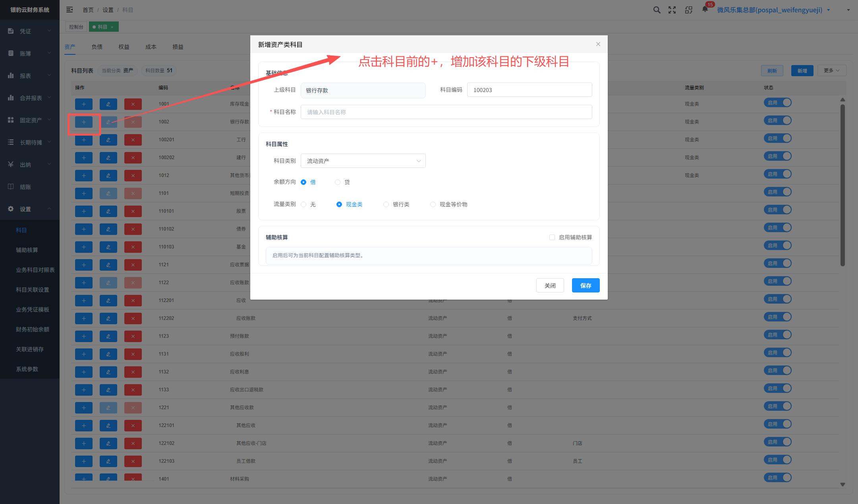Expand the 更多 dropdown button
The height and width of the screenshot is (504, 858).
[832, 71]
